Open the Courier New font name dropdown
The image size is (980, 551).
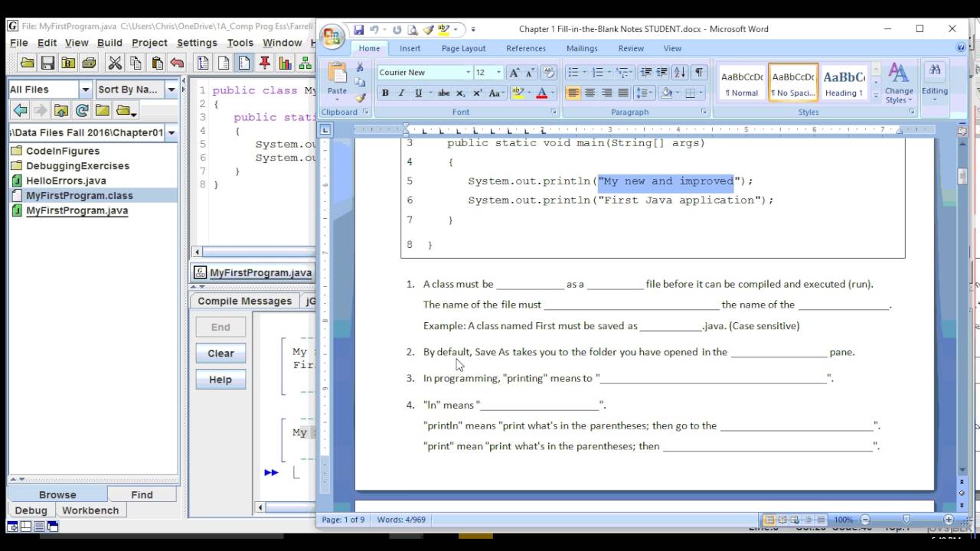click(468, 73)
